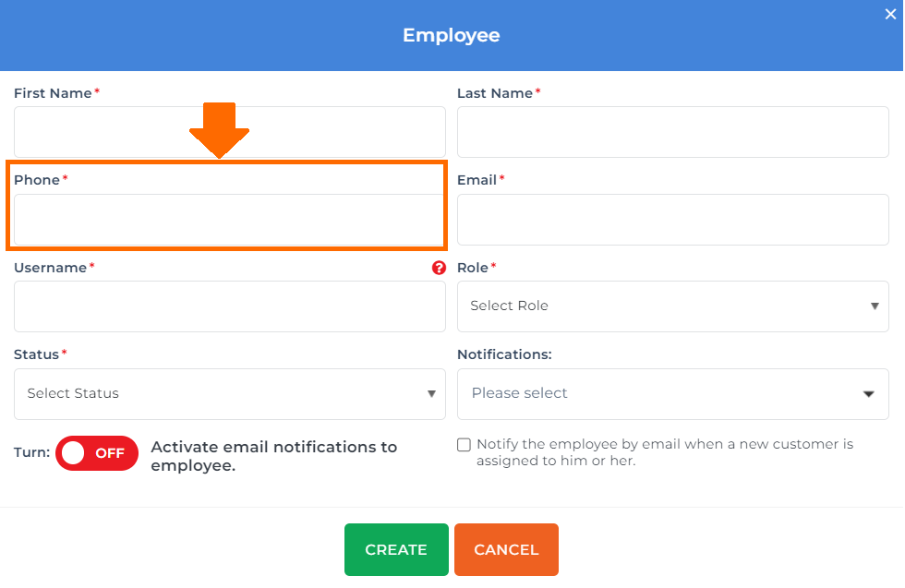Open the Select Role dropdown

(x=672, y=306)
